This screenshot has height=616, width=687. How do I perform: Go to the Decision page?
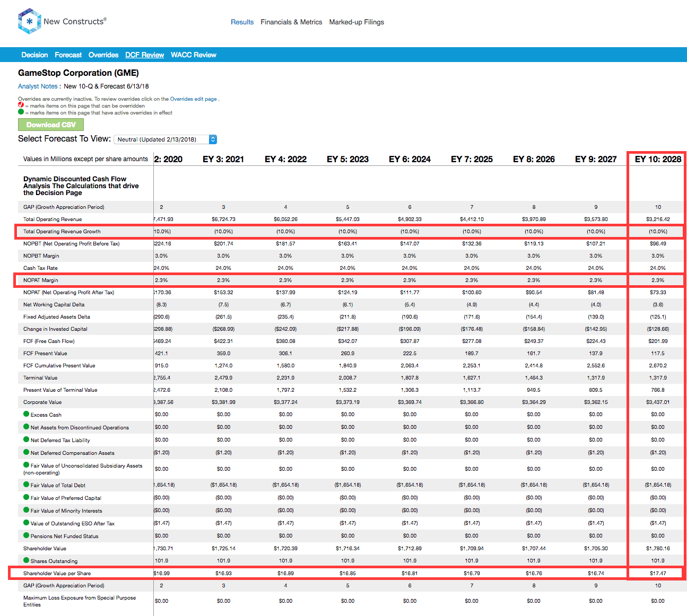(x=34, y=55)
